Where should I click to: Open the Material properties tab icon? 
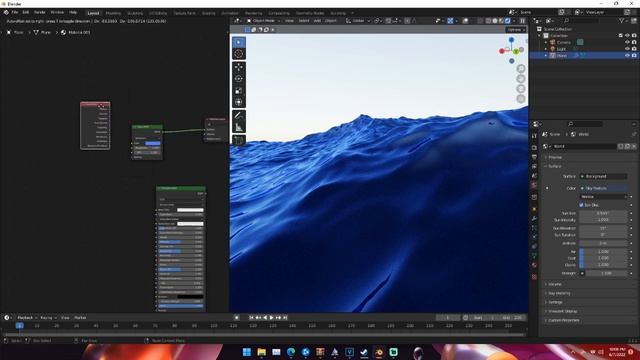(534, 266)
